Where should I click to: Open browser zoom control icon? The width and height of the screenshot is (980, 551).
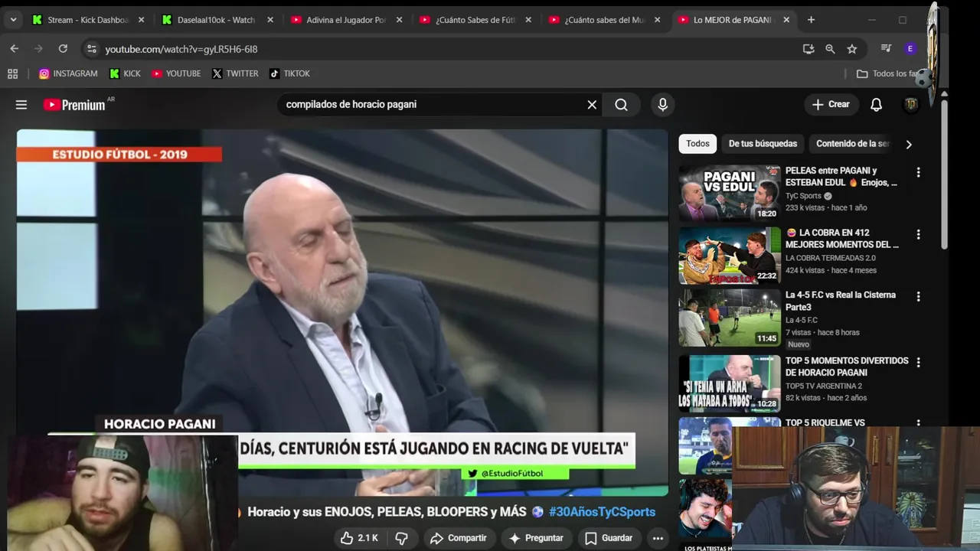click(830, 49)
